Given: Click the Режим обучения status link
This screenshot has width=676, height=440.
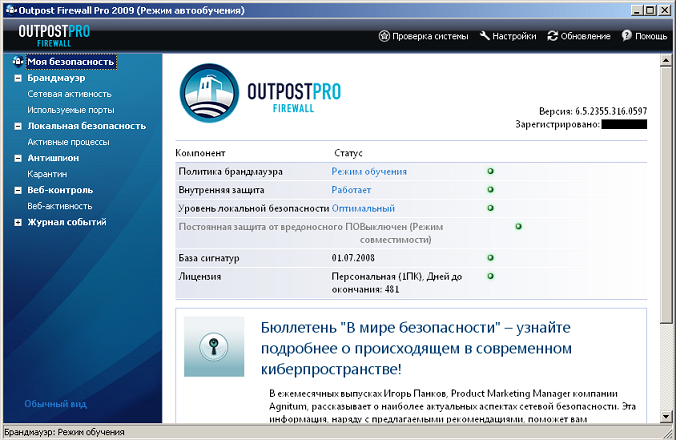Looking at the screenshot, I should (369, 172).
